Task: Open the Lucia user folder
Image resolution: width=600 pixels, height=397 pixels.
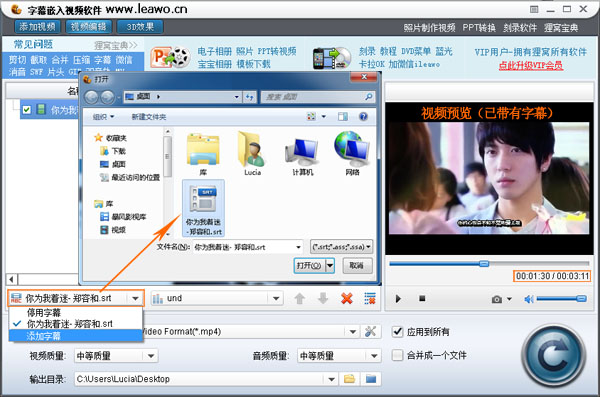Action: point(253,154)
